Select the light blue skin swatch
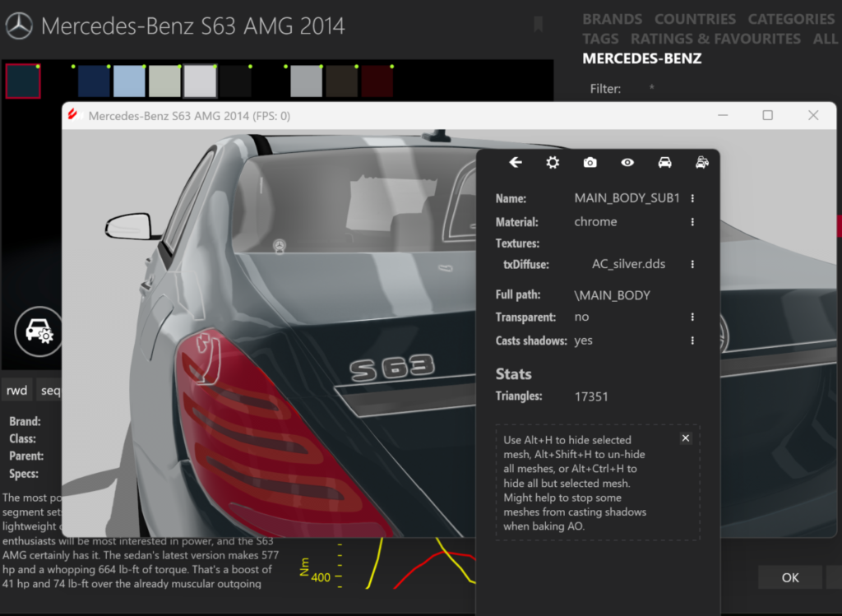This screenshot has height=616, width=842. pyautogui.click(x=129, y=81)
